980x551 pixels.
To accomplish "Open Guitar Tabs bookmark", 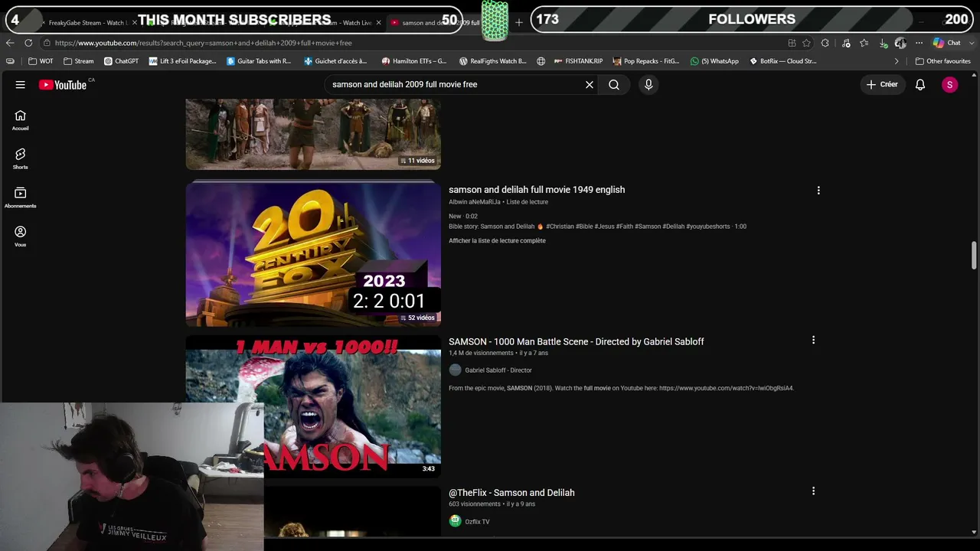I will 259,61.
